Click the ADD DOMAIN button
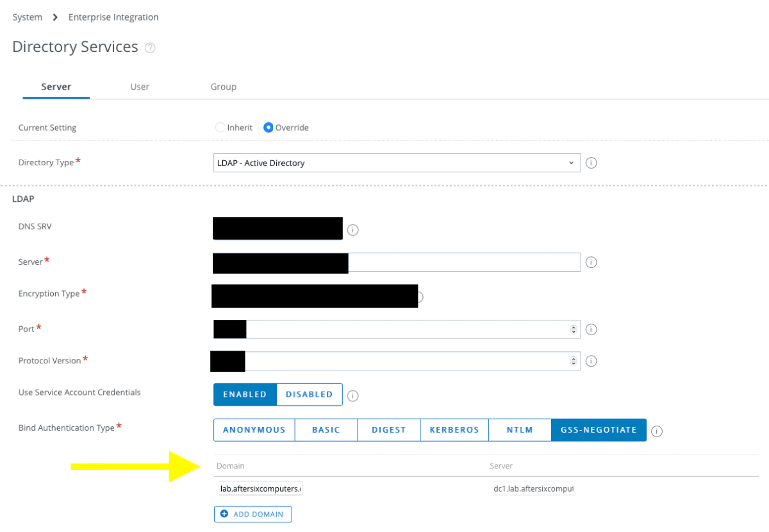Screen dimensions: 769x532 coord(252,514)
